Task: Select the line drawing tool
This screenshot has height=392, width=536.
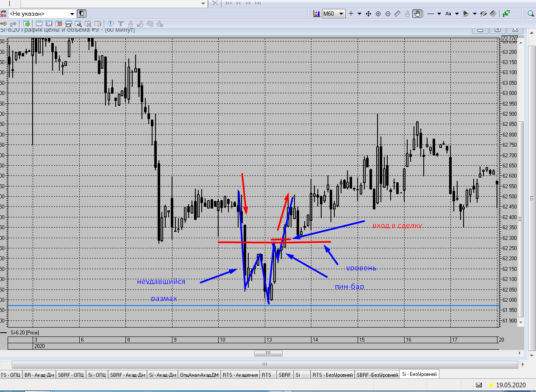Action: tap(430, 14)
